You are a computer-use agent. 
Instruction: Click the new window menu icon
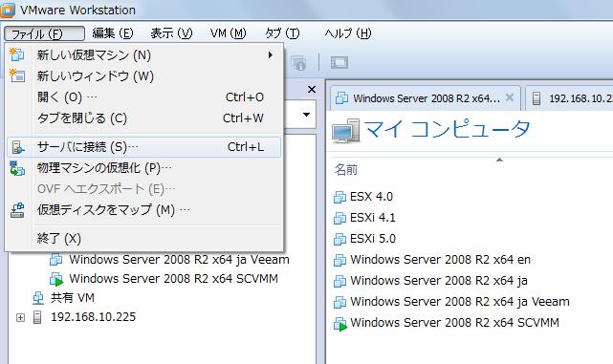pos(17,75)
